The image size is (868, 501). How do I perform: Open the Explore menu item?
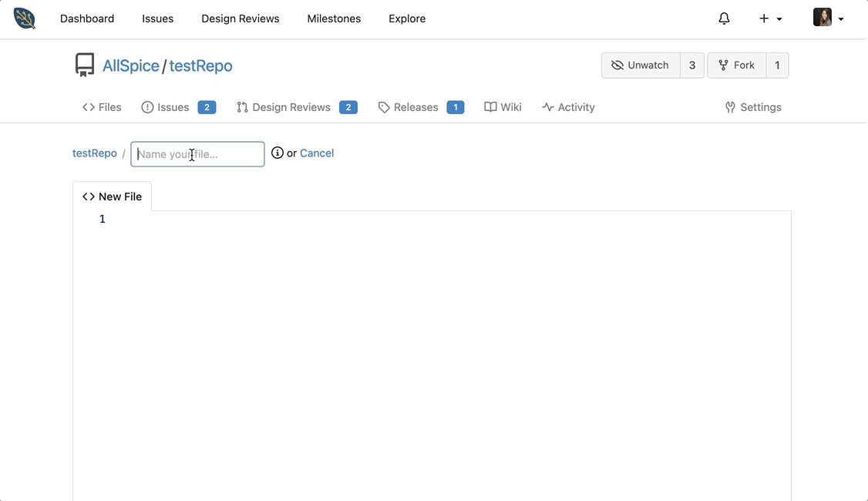click(x=406, y=18)
